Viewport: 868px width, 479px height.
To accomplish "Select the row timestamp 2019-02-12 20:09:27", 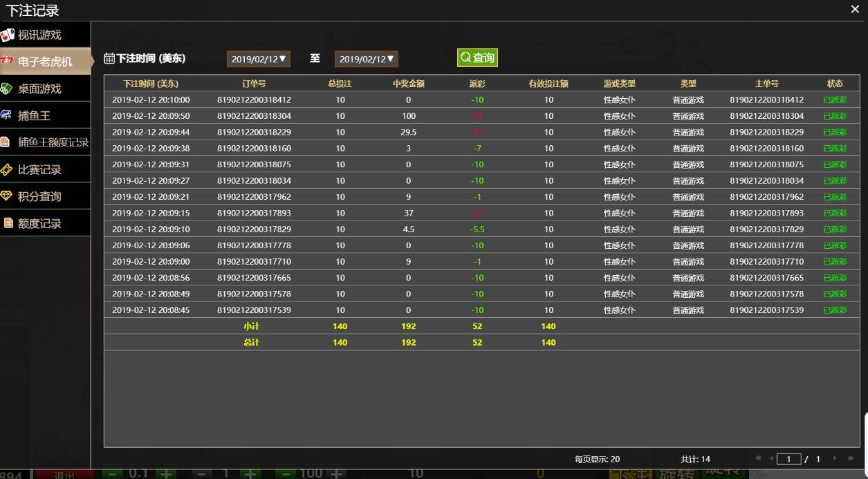I will [x=151, y=180].
